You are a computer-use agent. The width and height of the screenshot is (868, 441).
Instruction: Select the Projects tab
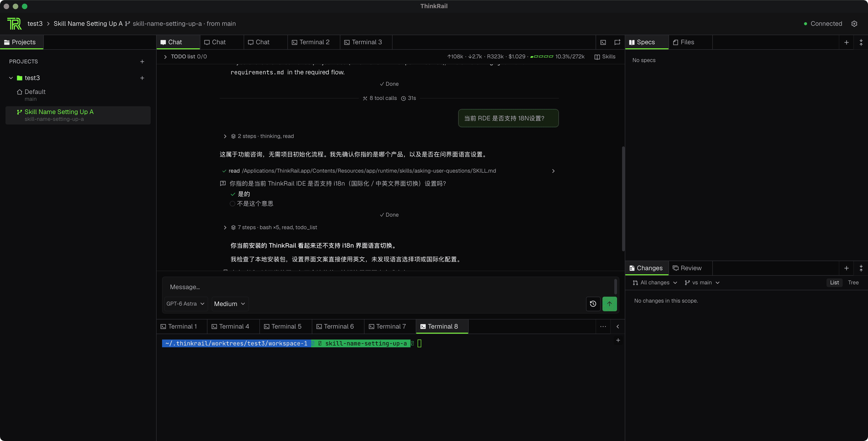point(22,42)
